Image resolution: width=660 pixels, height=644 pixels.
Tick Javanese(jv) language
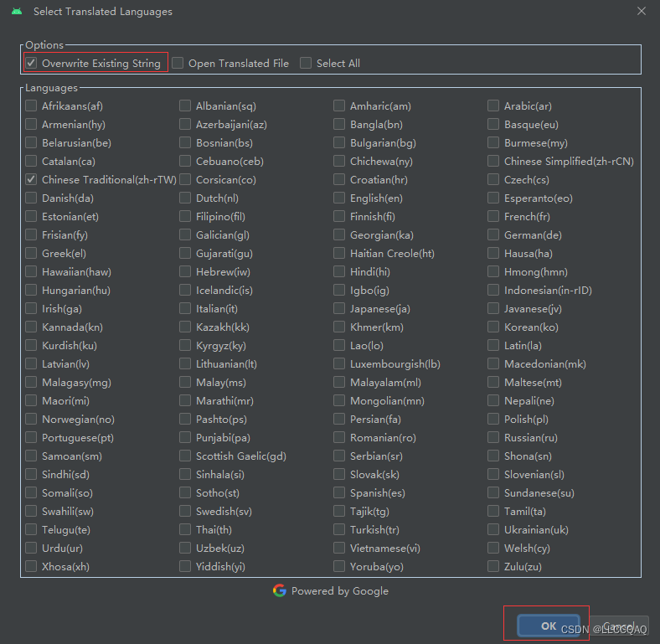tap(493, 308)
